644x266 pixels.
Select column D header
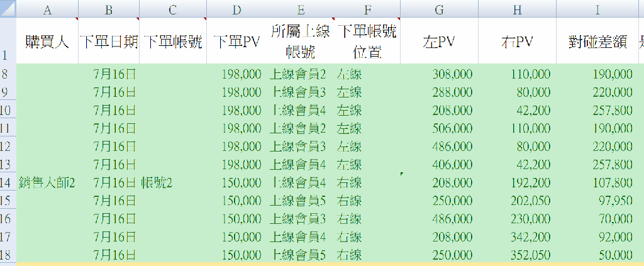(236, 9)
